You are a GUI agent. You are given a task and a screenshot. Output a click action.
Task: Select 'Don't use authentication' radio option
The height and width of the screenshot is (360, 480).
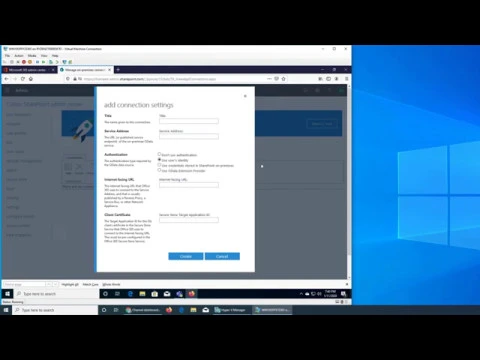tap(159, 154)
